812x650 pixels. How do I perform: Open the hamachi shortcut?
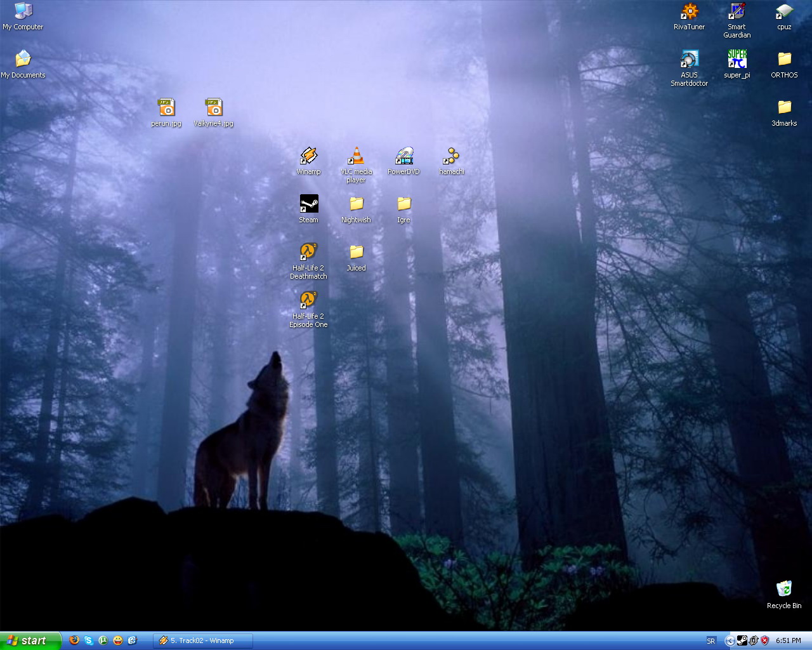coord(451,156)
